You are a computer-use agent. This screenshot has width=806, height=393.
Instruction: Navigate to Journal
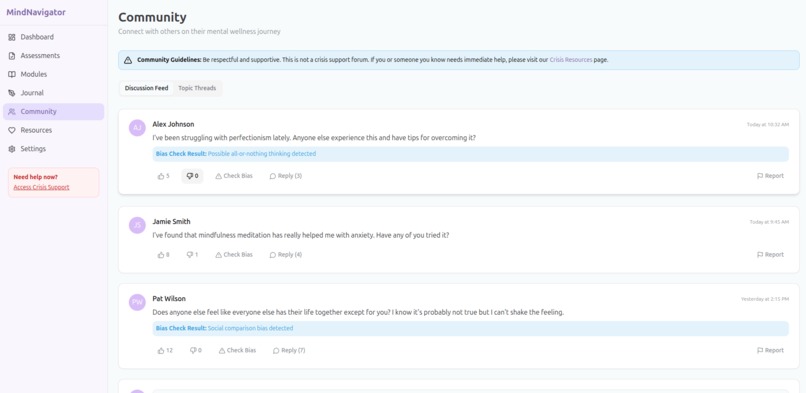pos(53,93)
